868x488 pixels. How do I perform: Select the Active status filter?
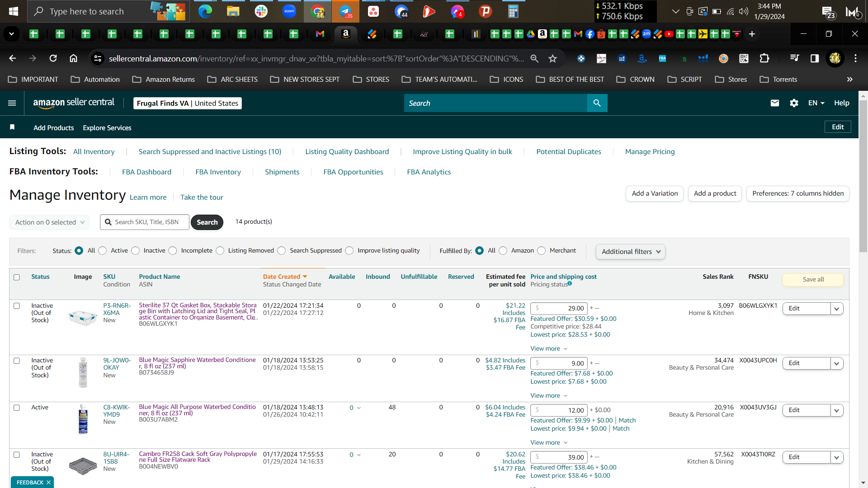coord(103,251)
